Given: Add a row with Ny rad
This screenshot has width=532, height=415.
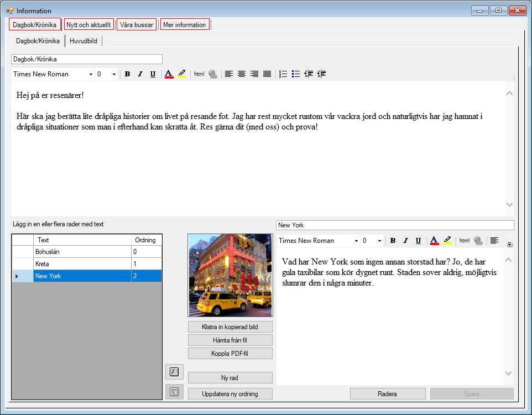Looking at the screenshot, I should click(230, 377).
